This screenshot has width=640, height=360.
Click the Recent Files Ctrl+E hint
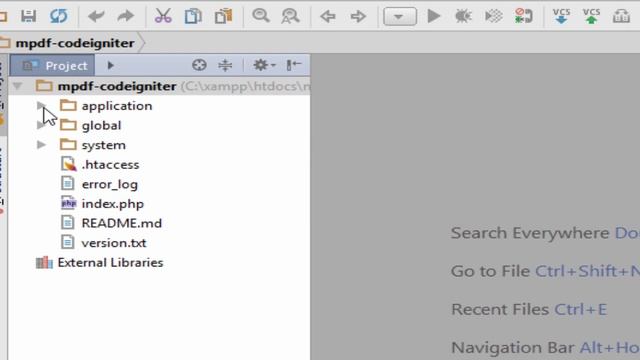(x=529, y=309)
